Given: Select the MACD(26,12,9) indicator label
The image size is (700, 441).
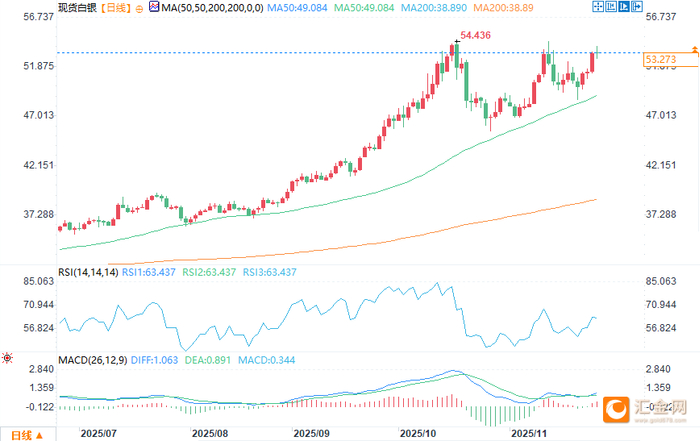Looking at the screenshot, I should point(92,360).
